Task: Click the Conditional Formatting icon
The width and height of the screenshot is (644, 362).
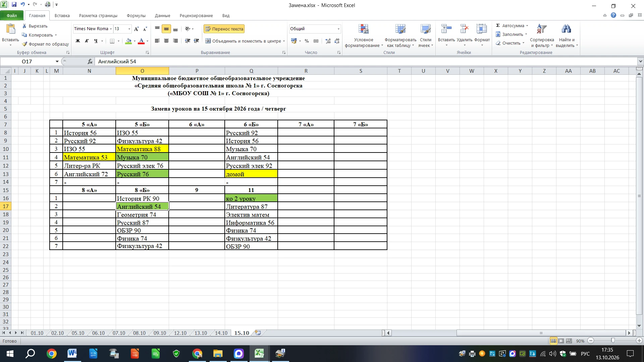Action: coord(363,29)
